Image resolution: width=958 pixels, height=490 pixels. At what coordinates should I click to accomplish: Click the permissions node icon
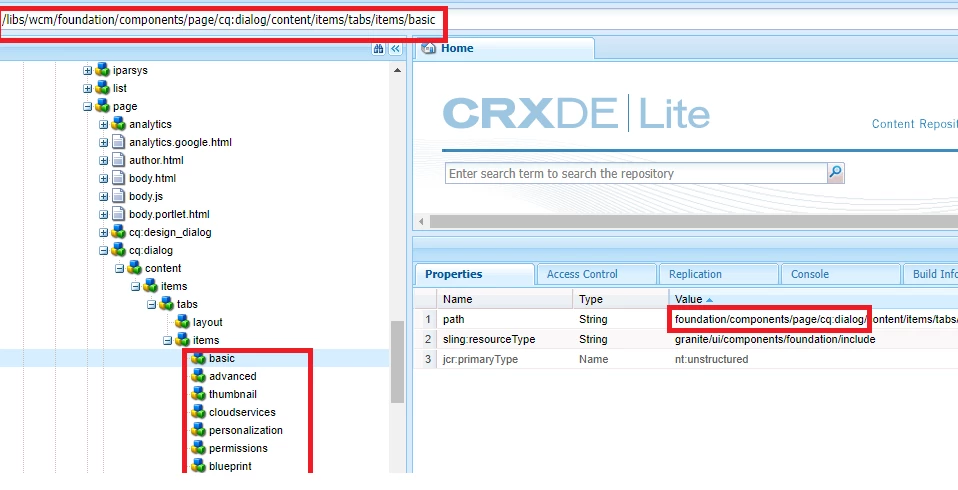click(x=198, y=448)
